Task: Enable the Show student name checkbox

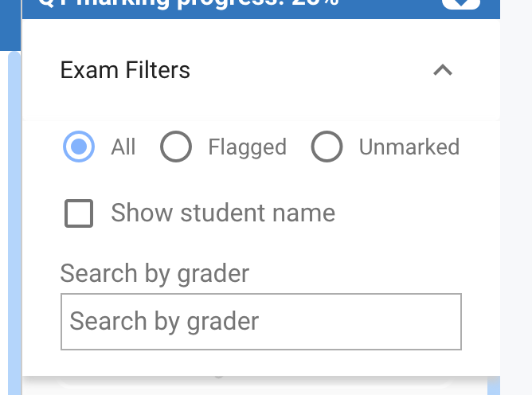Action: 79,213
